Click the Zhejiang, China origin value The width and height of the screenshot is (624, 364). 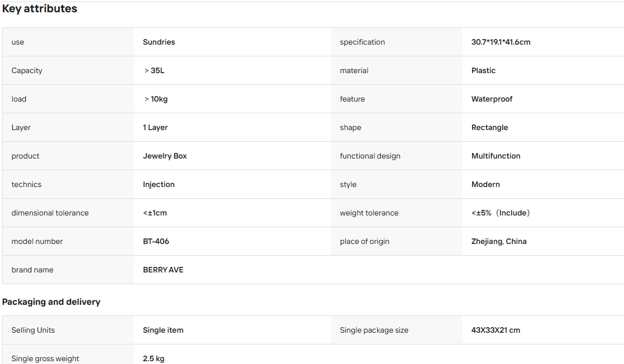click(499, 242)
